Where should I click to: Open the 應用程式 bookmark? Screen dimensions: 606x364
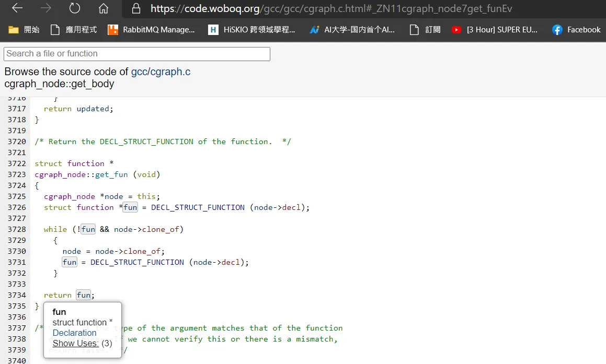[74, 30]
